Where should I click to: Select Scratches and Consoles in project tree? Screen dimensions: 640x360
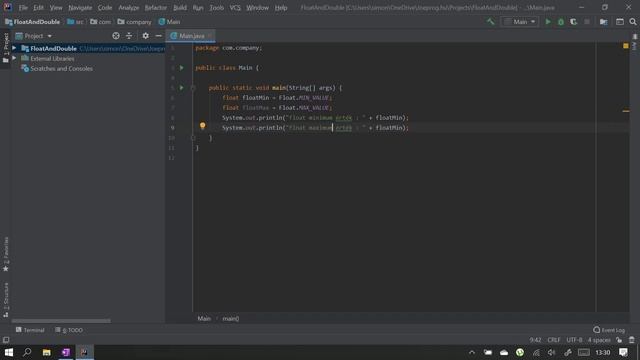[61, 69]
